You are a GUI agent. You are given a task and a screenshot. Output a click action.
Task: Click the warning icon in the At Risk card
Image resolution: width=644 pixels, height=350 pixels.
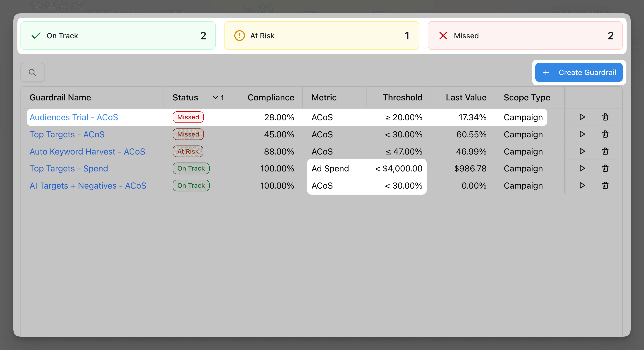(239, 36)
